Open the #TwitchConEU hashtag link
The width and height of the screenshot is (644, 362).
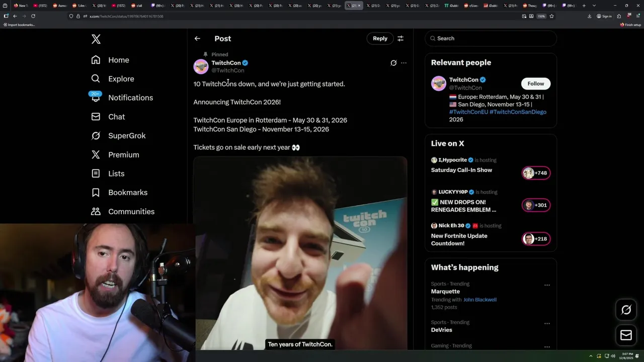coord(468,112)
